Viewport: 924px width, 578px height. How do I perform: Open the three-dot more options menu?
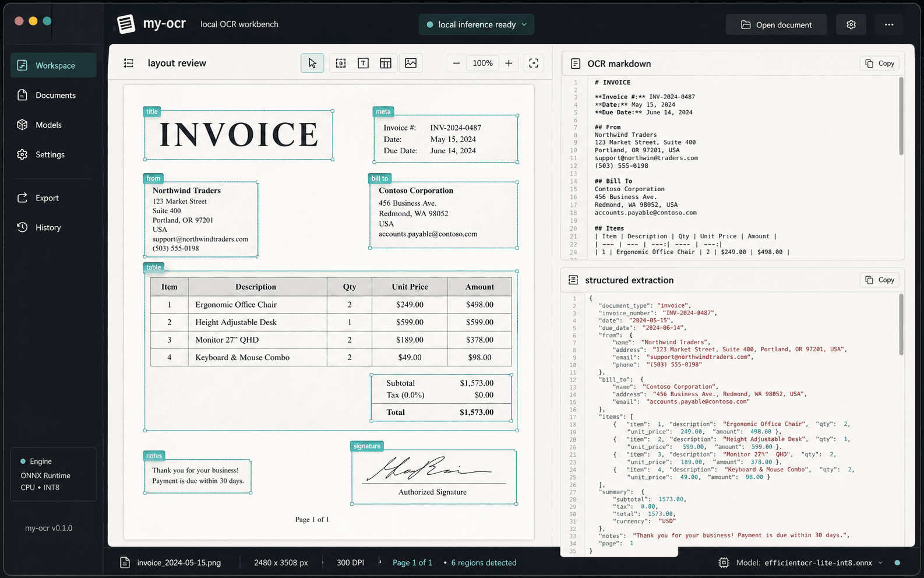click(x=889, y=24)
